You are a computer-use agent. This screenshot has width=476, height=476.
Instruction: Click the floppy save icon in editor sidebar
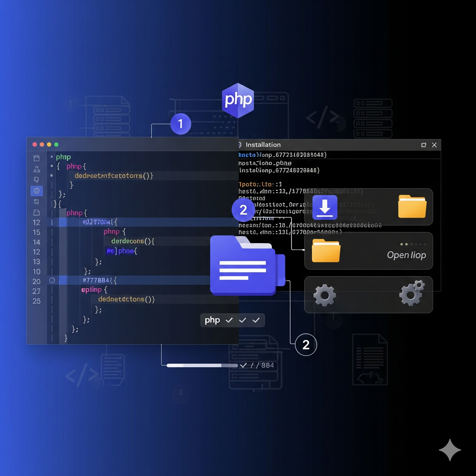[x=36, y=212]
